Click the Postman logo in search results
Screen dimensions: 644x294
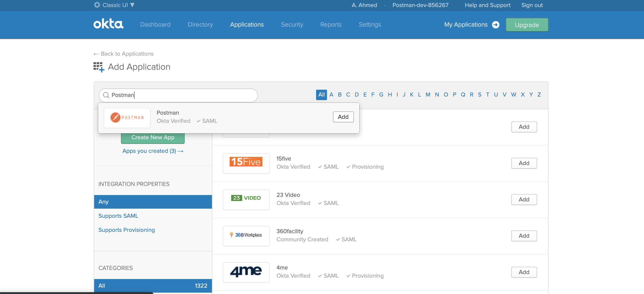[x=127, y=118]
